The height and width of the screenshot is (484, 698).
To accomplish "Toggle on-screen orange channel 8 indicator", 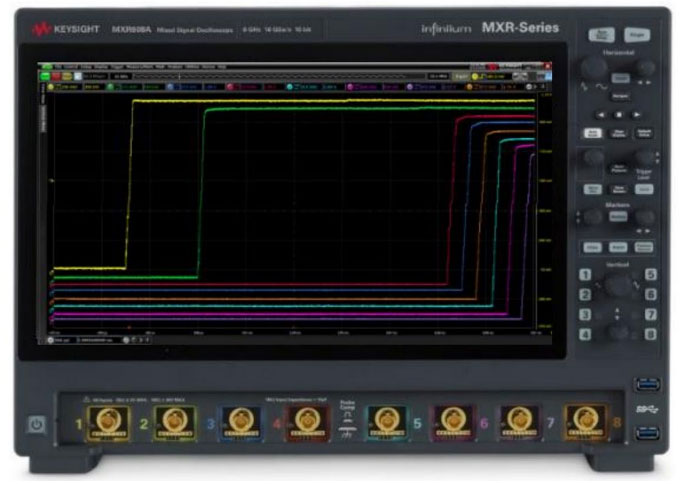I will [x=469, y=87].
